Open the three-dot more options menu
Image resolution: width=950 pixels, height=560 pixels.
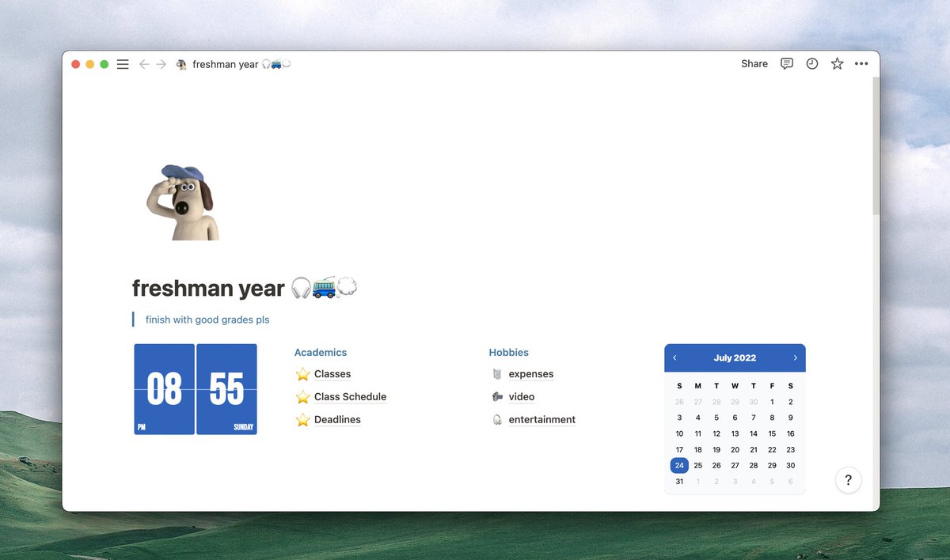pyautogui.click(x=861, y=64)
